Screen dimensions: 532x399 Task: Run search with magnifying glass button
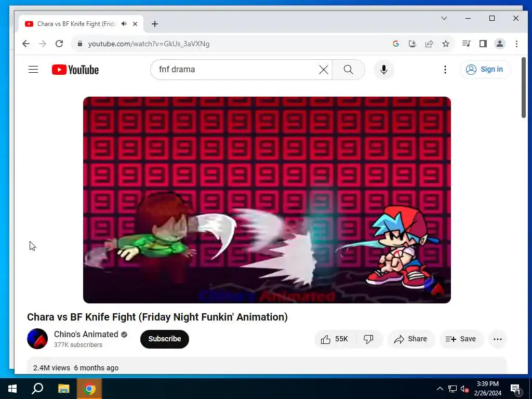(x=349, y=70)
